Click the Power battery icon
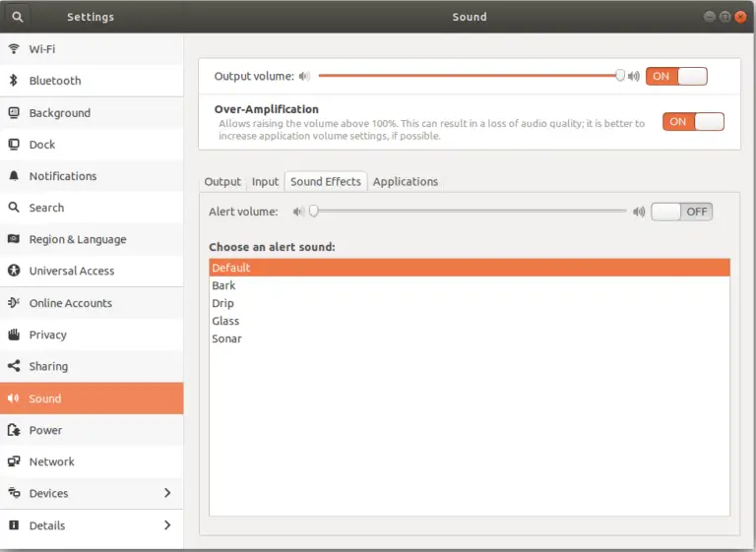This screenshot has width=756, height=552. [14, 430]
